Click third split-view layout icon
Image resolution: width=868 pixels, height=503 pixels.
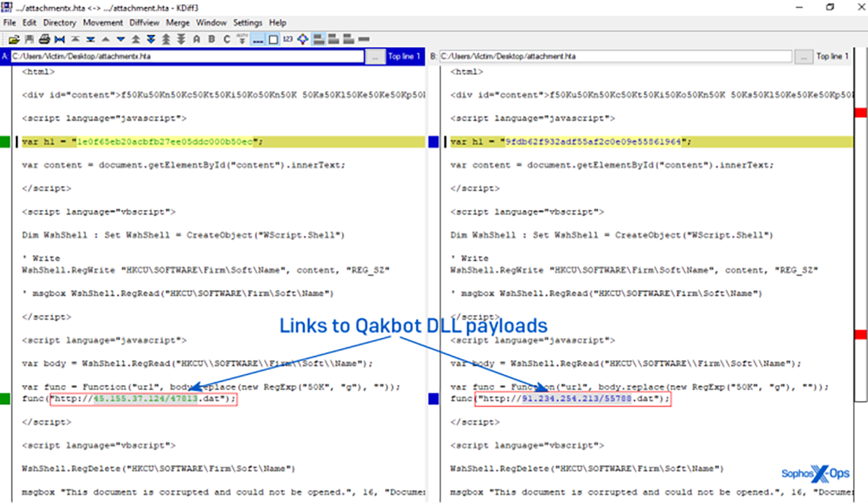tap(348, 38)
